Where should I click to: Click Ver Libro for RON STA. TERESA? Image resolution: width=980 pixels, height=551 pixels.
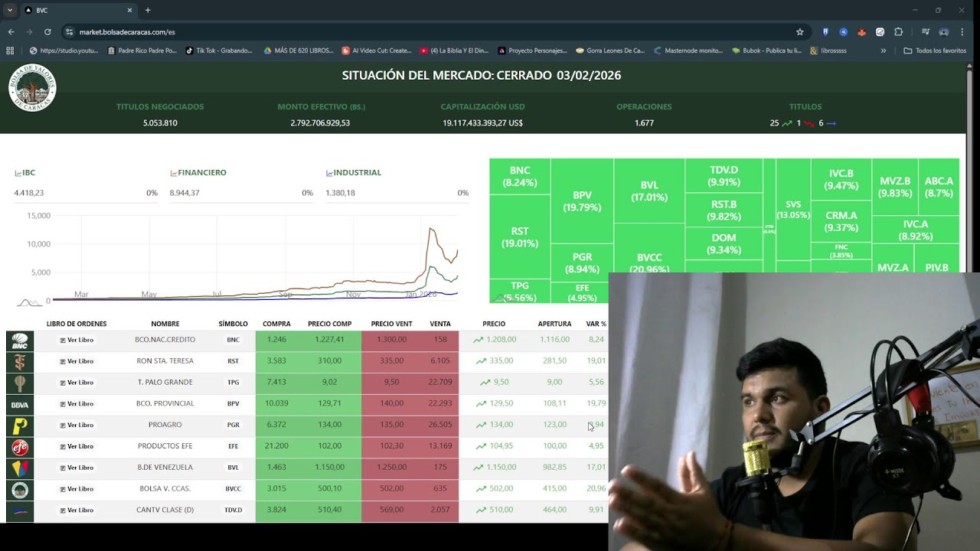click(x=77, y=361)
